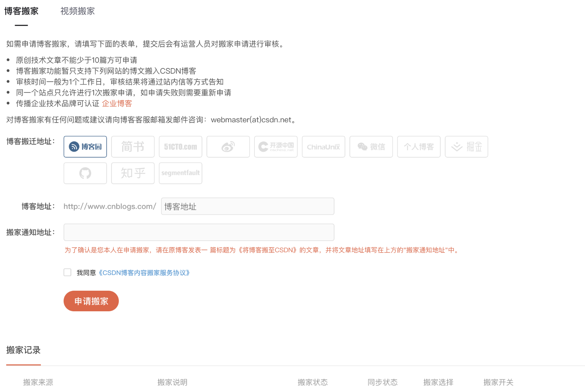This screenshot has width=585, height=392.
Task: Switch to the 视频搬家 tab
Action: pos(77,11)
